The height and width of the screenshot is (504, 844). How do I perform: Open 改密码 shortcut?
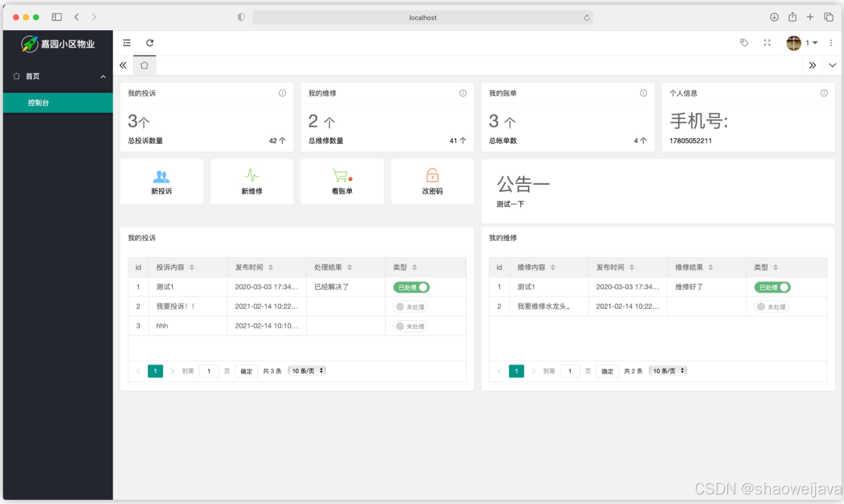433,182
